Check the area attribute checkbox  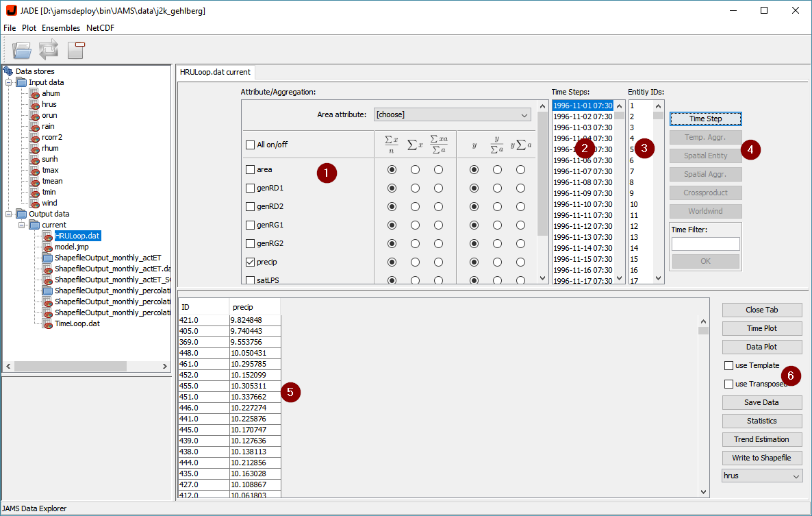point(250,169)
